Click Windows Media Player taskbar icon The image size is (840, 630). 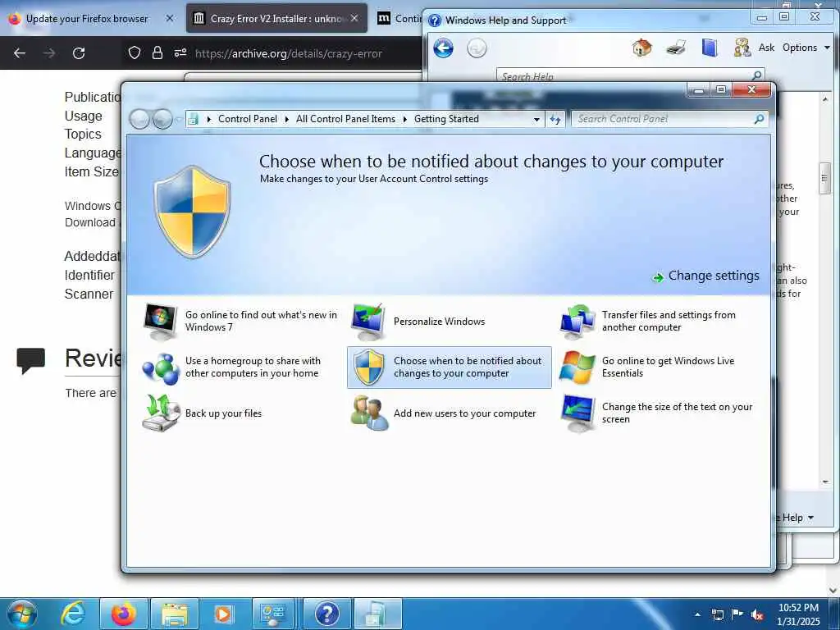click(x=223, y=614)
